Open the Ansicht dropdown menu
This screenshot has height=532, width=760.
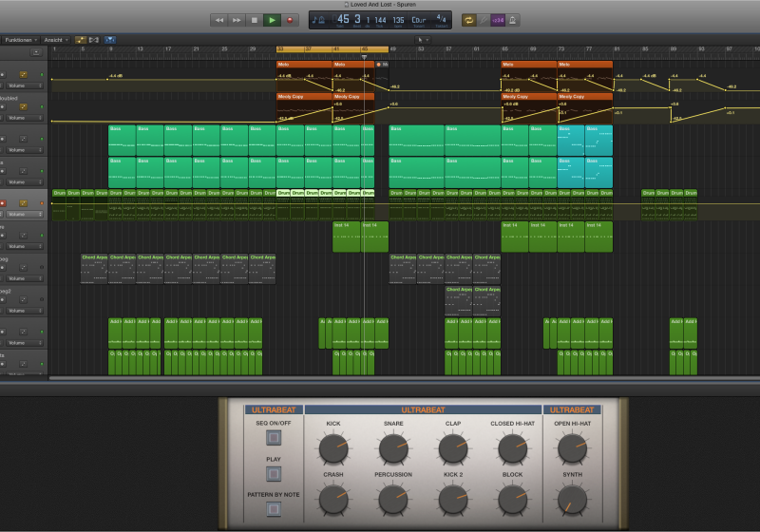[56, 40]
